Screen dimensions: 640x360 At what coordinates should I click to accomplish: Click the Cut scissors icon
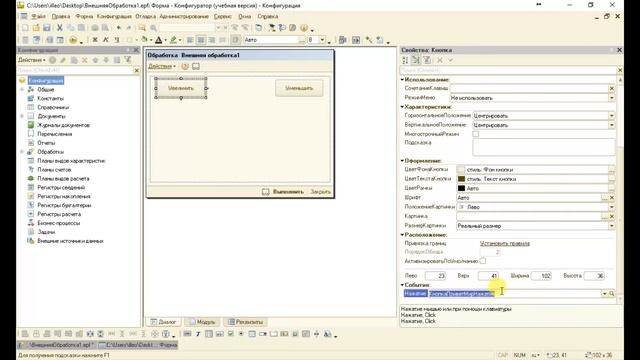(60, 28)
